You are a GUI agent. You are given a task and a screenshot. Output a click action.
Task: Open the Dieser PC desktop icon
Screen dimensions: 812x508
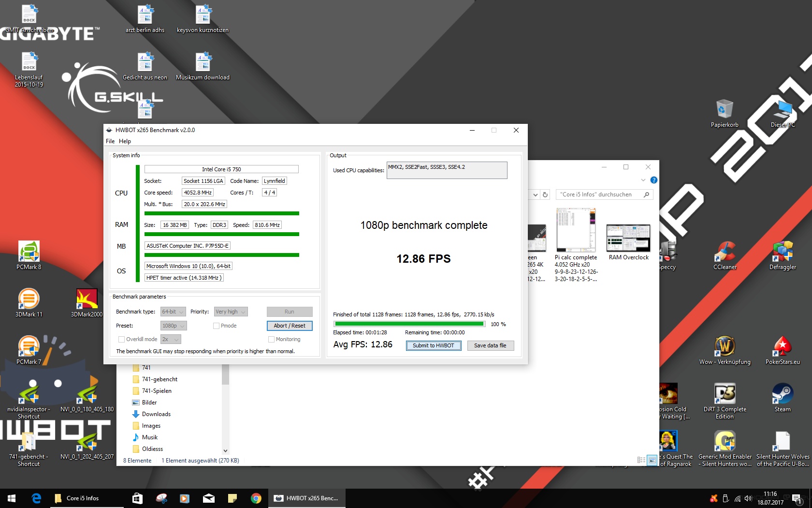[783, 113]
